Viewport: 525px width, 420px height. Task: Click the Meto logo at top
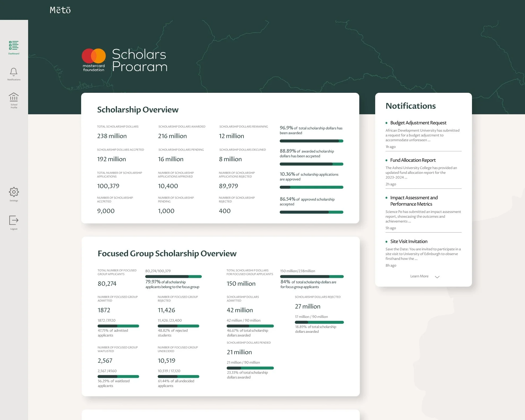[x=60, y=10]
